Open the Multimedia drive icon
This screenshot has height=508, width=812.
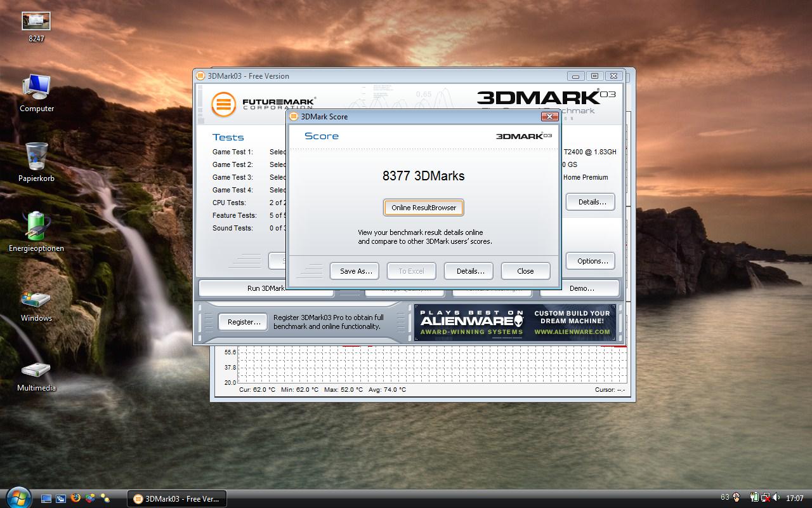(36, 377)
